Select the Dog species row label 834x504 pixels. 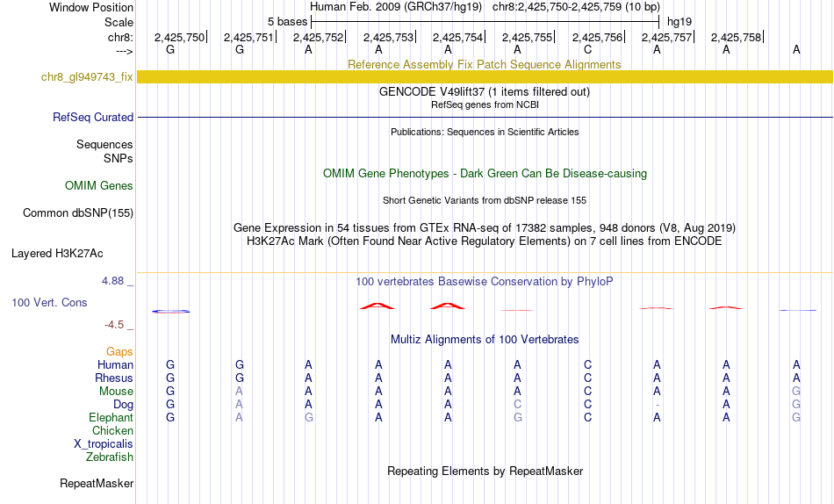[123, 405]
